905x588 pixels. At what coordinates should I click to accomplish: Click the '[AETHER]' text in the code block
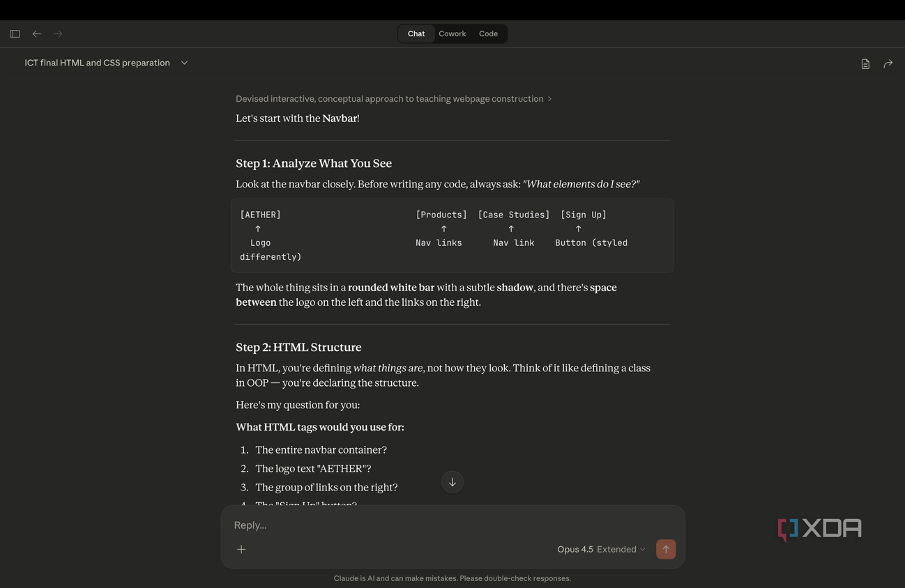(261, 215)
